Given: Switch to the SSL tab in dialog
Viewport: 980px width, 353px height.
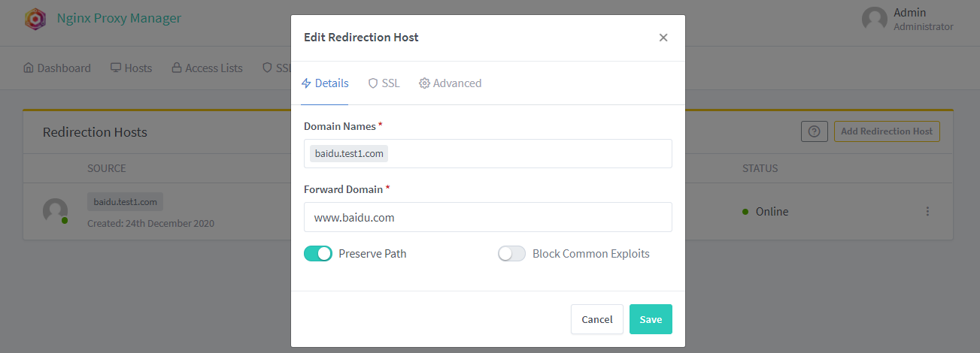Looking at the screenshot, I should [x=384, y=83].
